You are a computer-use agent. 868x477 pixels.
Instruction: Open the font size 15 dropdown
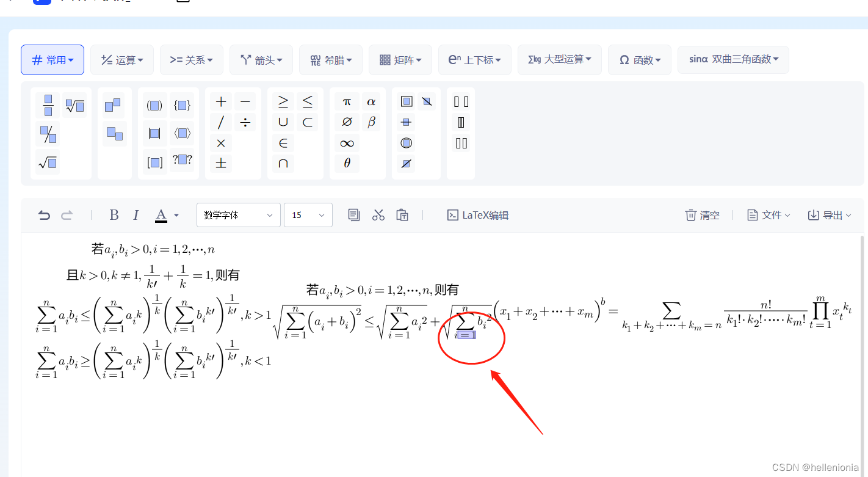[x=308, y=214]
